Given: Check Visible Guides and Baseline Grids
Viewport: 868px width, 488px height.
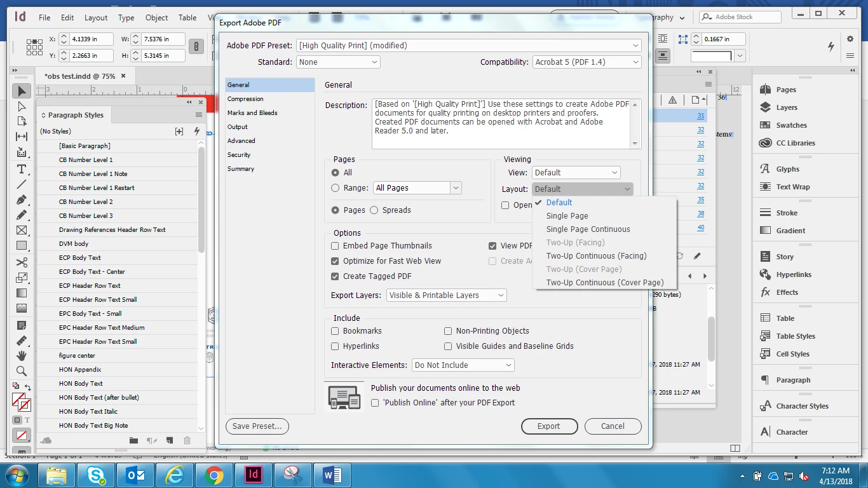Looking at the screenshot, I should 448,346.
